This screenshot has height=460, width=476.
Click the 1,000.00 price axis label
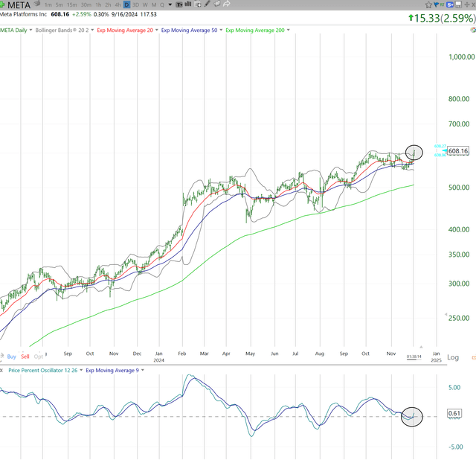point(462,57)
